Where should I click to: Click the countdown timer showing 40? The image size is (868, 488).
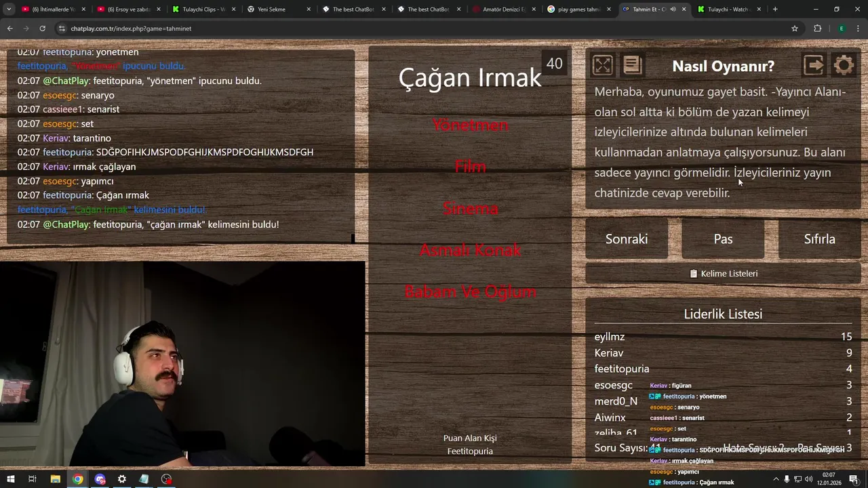coord(554,63)
